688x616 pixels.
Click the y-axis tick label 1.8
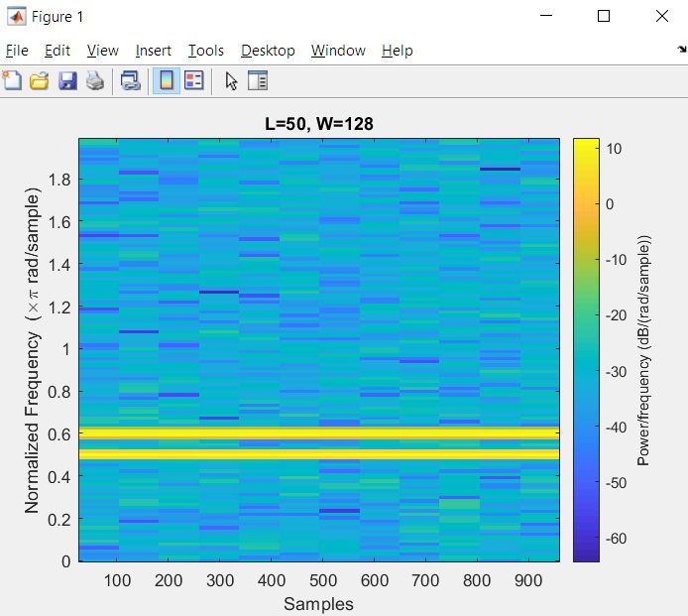pyautogui.click(x=59, y=180)
